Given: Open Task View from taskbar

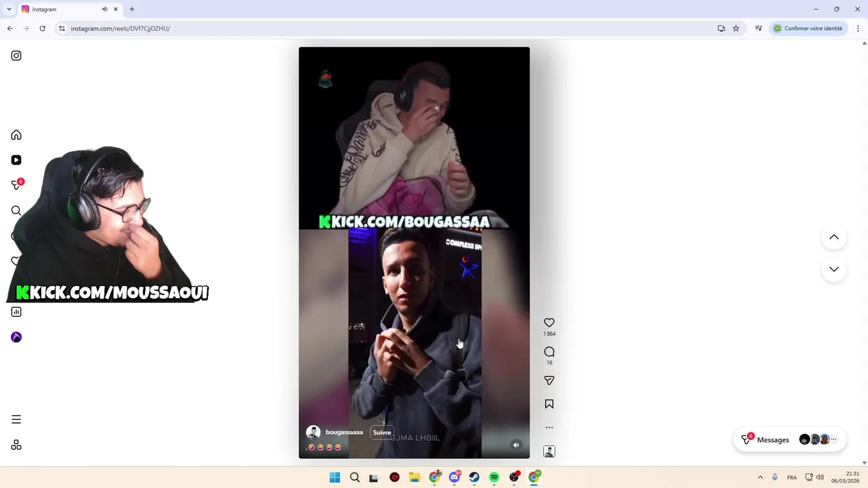Looking at the screenshot, I should click(374, 477).
